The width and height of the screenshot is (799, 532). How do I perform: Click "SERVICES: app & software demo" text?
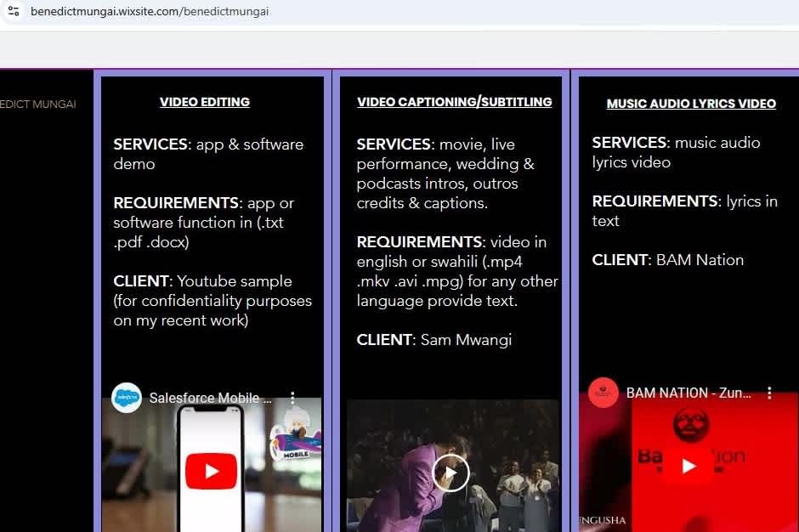pyautogui.click(x=208, y=154)
